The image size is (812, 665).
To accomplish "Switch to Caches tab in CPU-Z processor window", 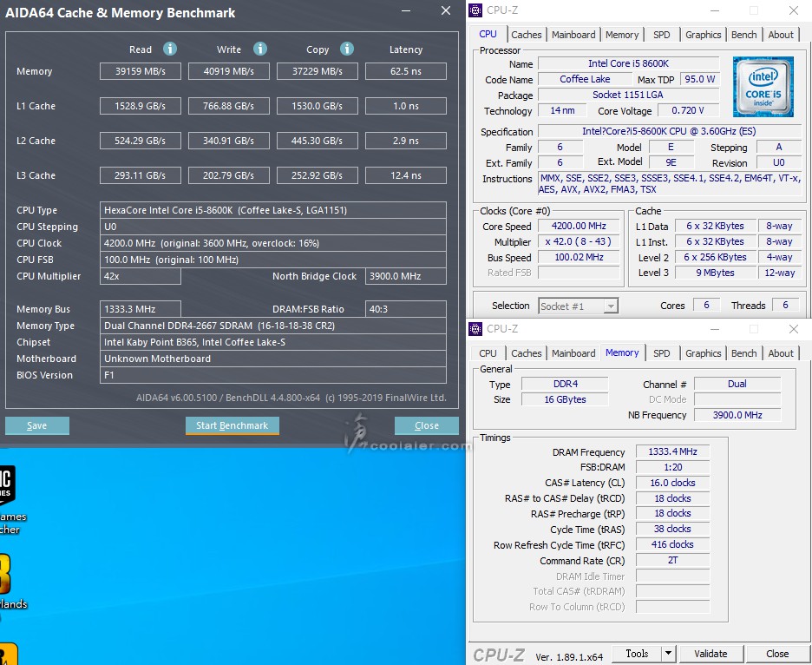I will [x=526, y=35].
